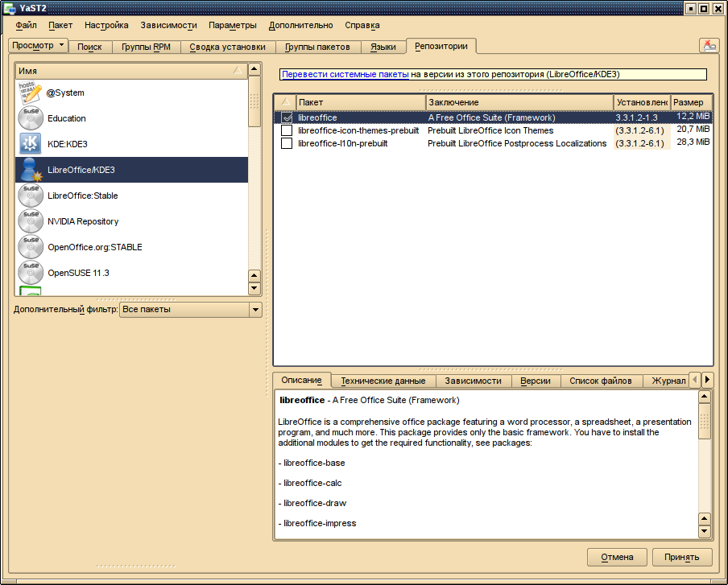Screen dimensions: 728x585
Task: Switch to the Языки tab
Action: (x=383, y=47)
